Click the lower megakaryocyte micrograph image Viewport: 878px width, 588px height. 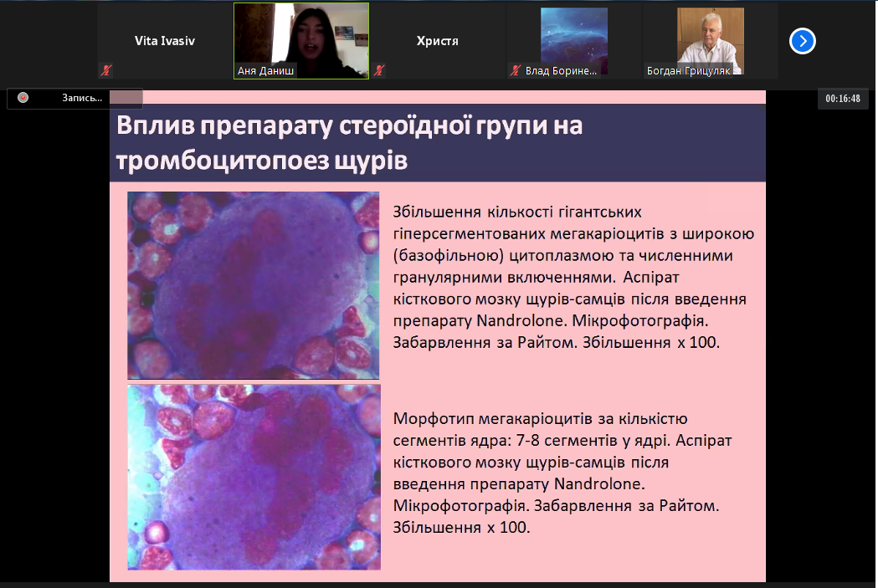pyautogui.click(x=254, y=477)
